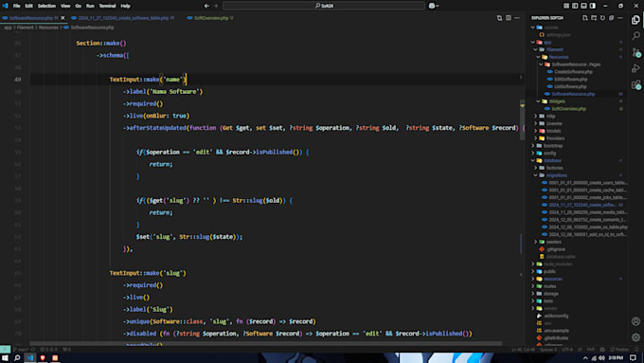The height and width of the screenshot is (363, 644).
Task: Open editor more actions ellipsis
Action: point(517,18)
